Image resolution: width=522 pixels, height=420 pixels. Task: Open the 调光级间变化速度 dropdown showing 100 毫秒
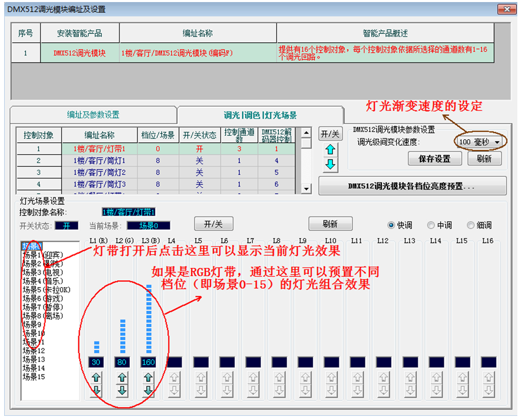click(x=479, y=142)
